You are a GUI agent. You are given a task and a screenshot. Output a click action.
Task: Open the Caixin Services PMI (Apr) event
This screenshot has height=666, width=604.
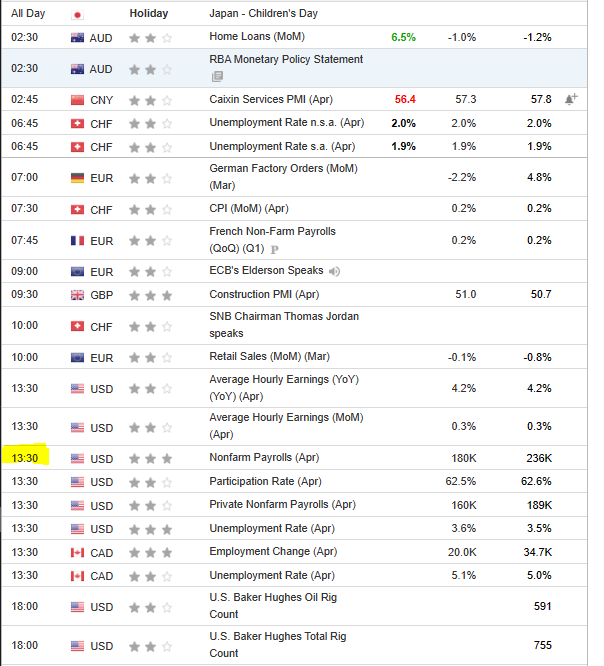[x=270, y=100]
